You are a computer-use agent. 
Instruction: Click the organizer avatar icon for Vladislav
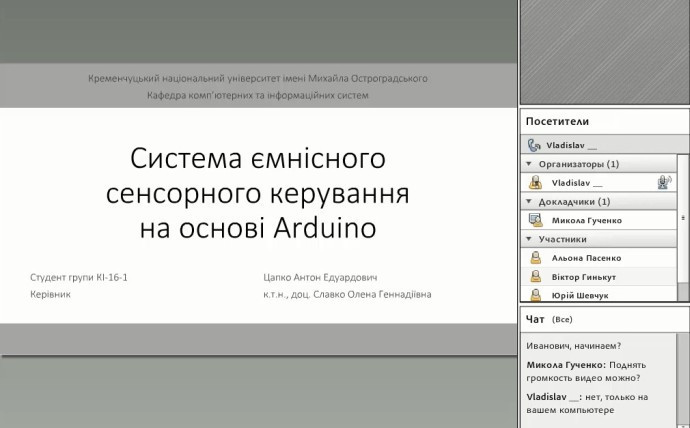(x=536, y=183)
